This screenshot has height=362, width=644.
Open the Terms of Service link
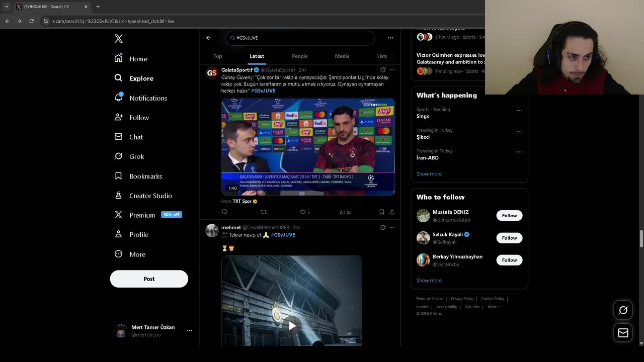(x=429, y=299)
